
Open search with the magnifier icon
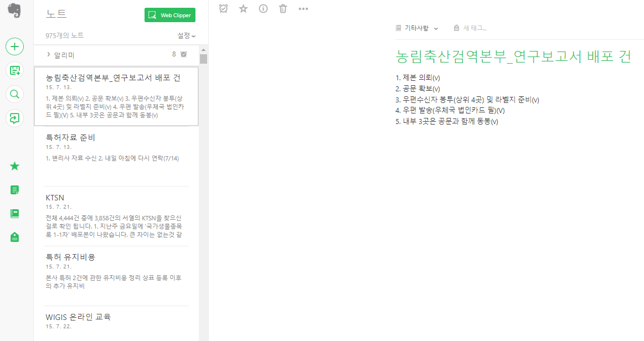(14, 94)
